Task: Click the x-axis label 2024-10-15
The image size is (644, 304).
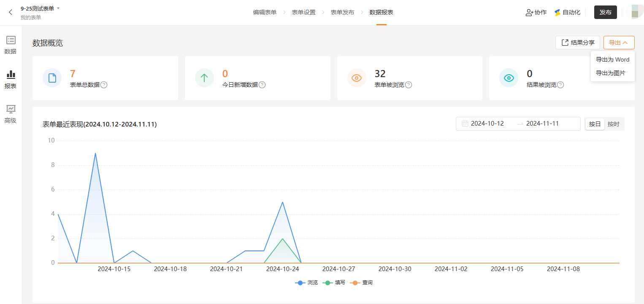Action: click(114, 269)
